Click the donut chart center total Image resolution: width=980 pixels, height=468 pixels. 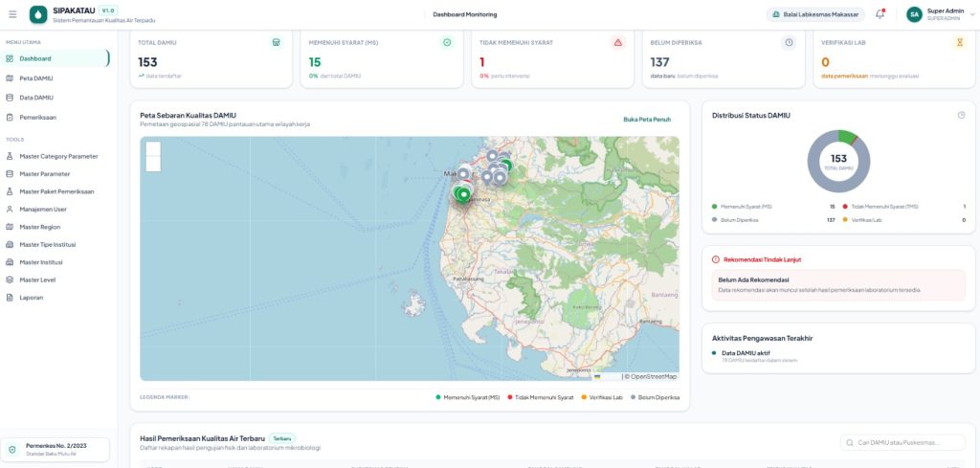click(x=838, y=161)
